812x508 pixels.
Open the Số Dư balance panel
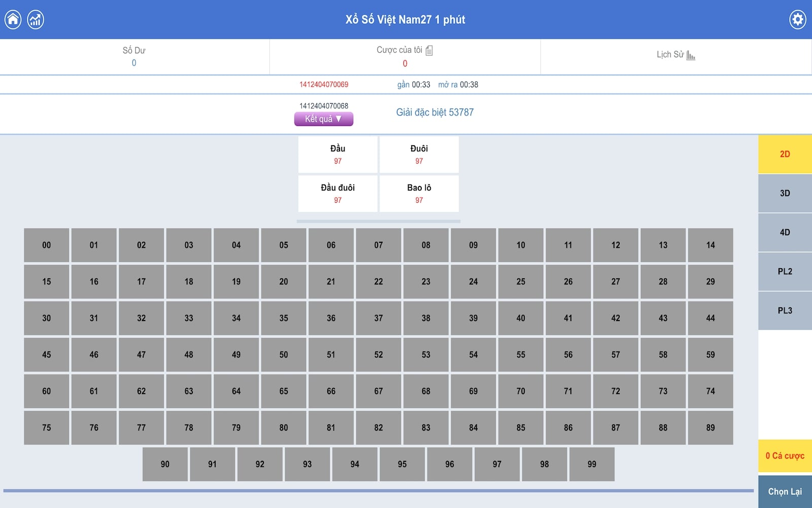click(134, 57)
